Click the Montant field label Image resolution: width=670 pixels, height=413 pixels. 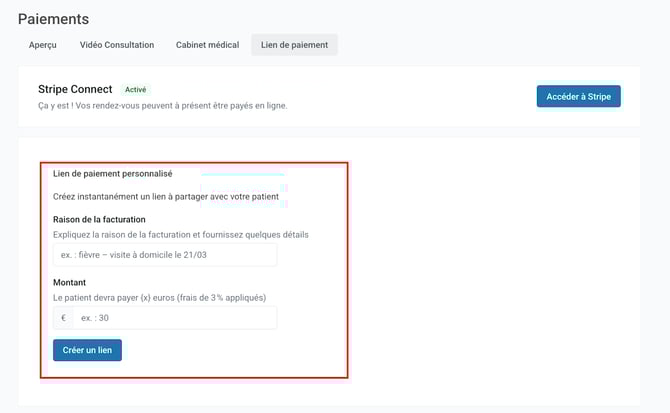click(x=70, y=283)
